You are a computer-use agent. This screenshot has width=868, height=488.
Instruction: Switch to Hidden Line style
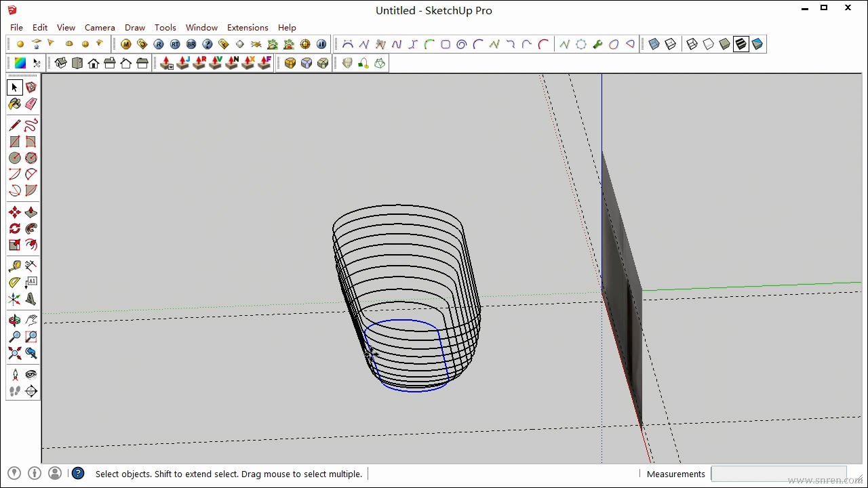(x=709, y=44)
